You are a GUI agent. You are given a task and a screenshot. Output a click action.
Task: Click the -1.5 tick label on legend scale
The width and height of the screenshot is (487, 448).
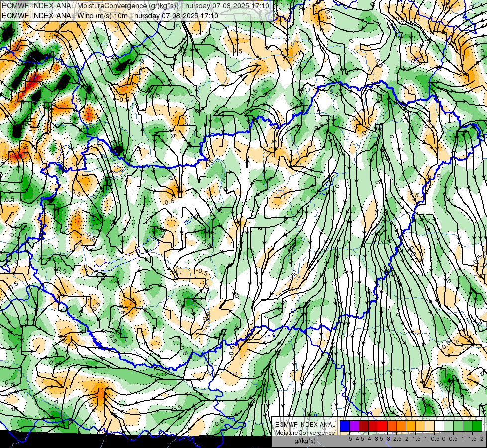click(x=415, y=439)
